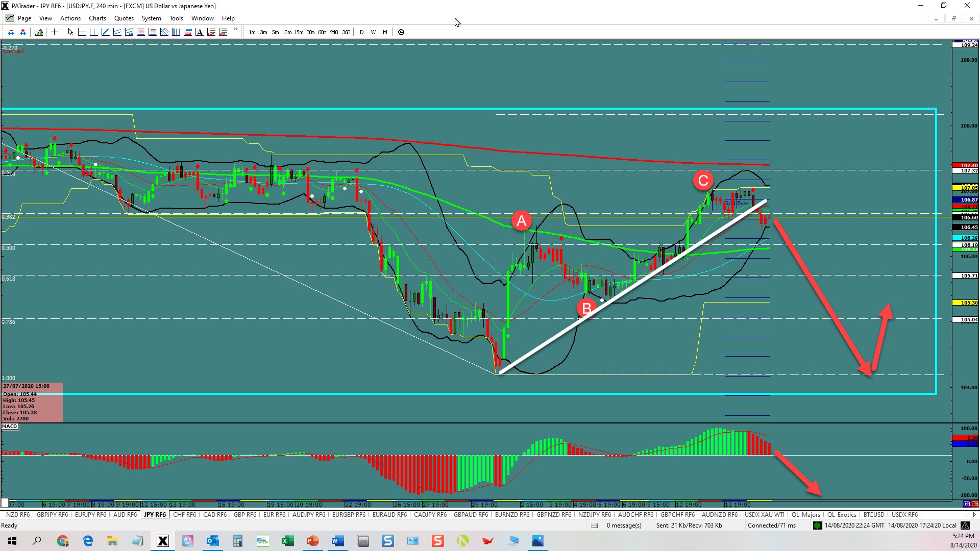980x551 pixels.
Task: Select the text annotation A tool
Action: tap(199, 32)
